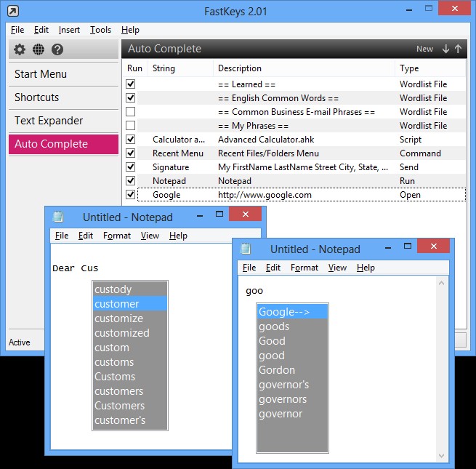
Task: Uncheck the Learned wordlist checkbox
Action: tap(131, 84)
